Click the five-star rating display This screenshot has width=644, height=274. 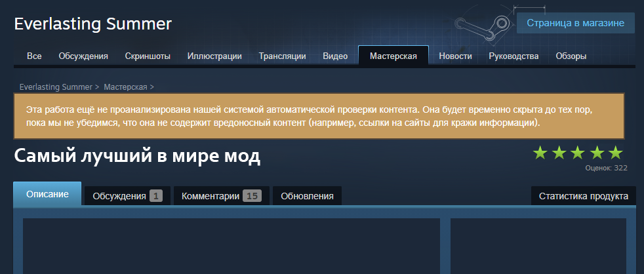click(578, 153)
